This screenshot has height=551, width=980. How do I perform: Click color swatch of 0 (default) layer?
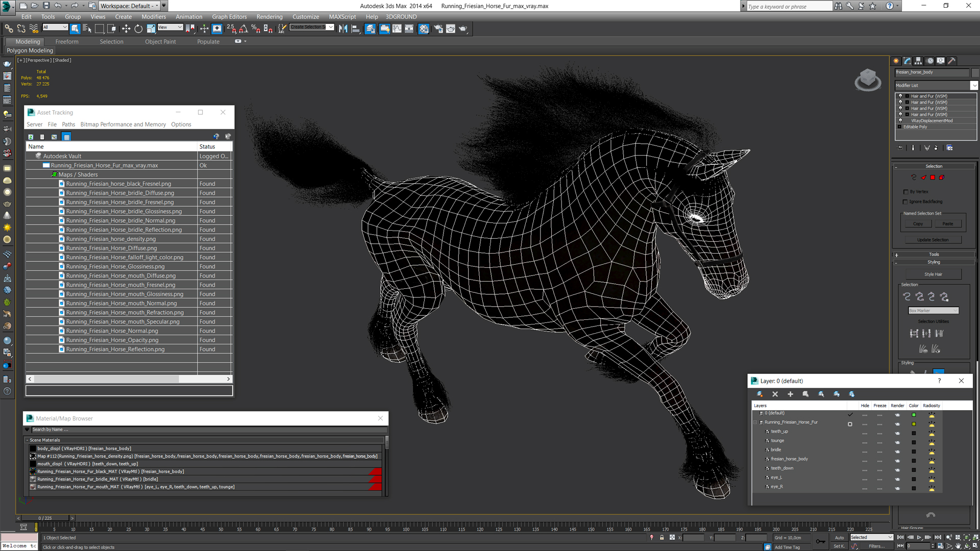(914, 415)
